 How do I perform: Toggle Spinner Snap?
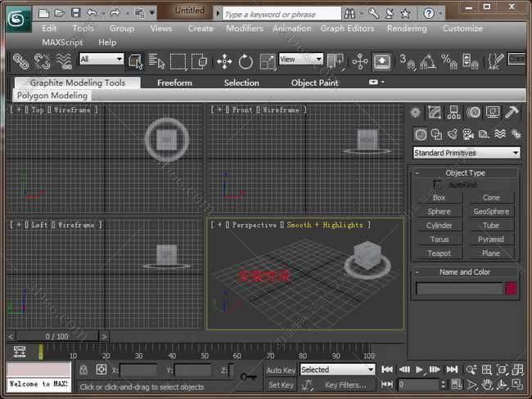click(x=470, y=61)
